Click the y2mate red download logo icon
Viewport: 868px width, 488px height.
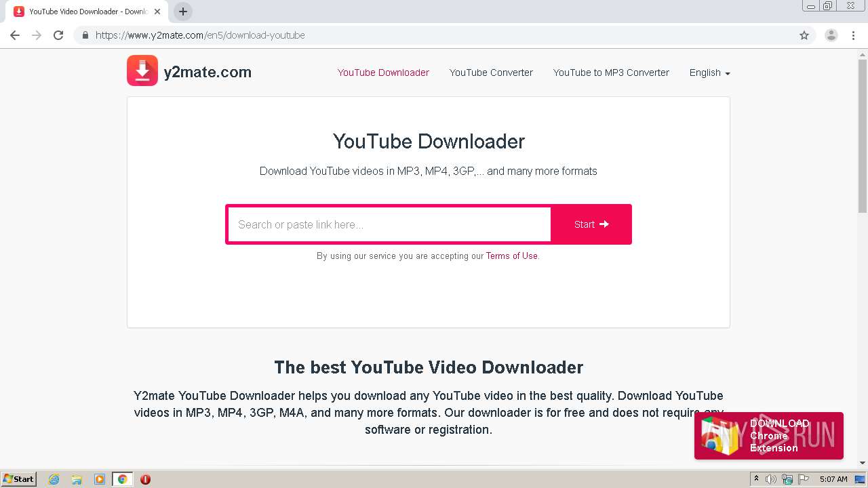point(142,70)
